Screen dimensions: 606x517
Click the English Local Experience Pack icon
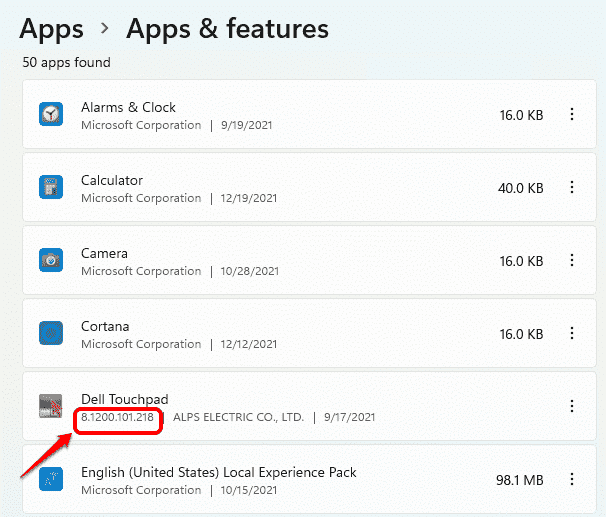[51, 480]
